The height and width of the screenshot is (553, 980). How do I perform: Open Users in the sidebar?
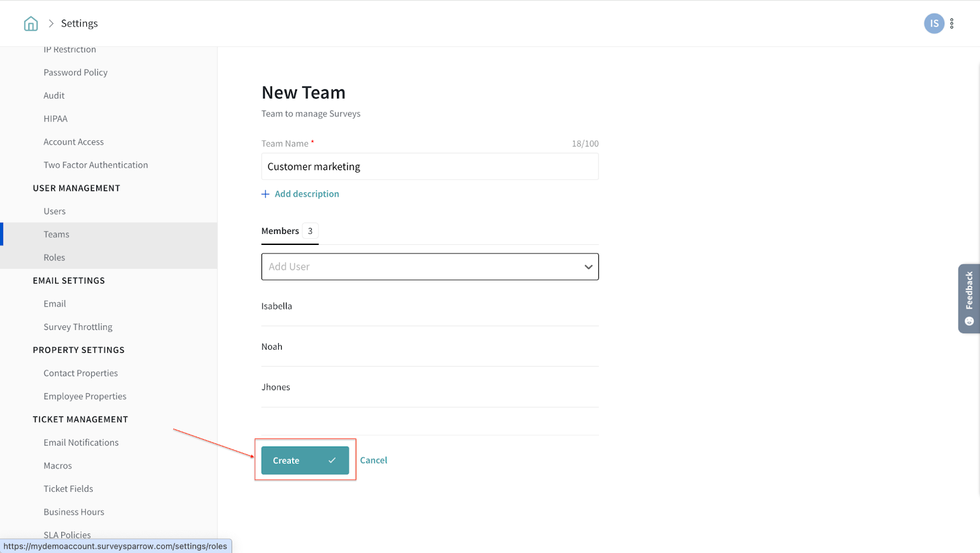point(55,211)
